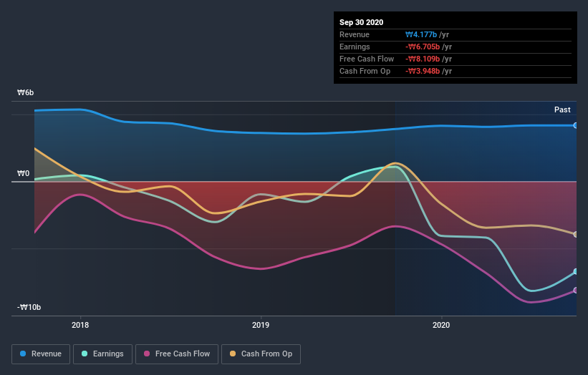588x375 pixels.
Task: Click the 2020 x-axis label
Action: [x=441, y=325]
